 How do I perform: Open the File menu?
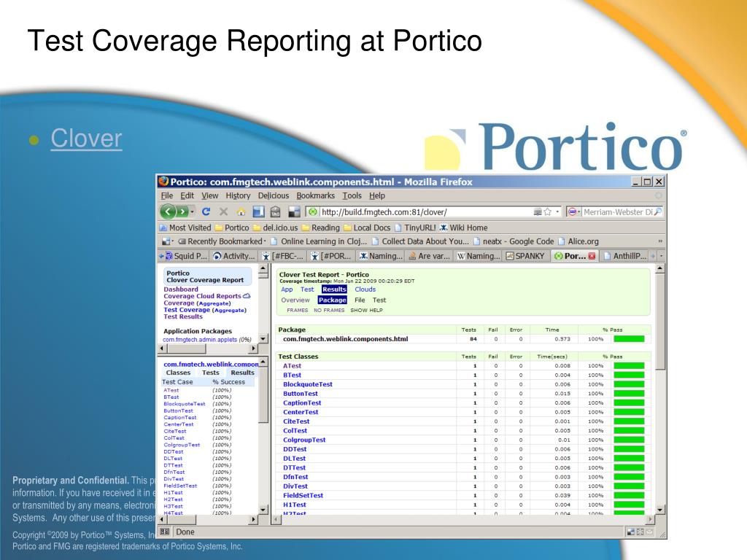coord(167,195)
